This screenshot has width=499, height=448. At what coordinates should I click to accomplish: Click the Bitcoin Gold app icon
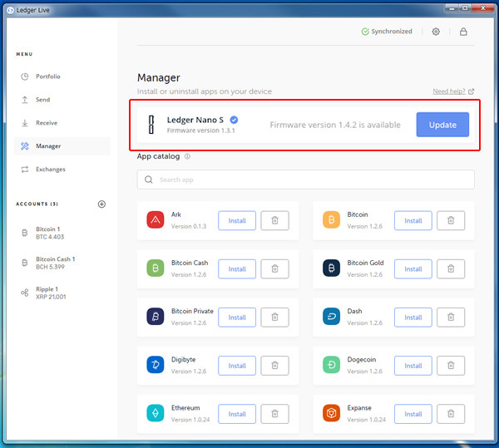tap(331, 268)
